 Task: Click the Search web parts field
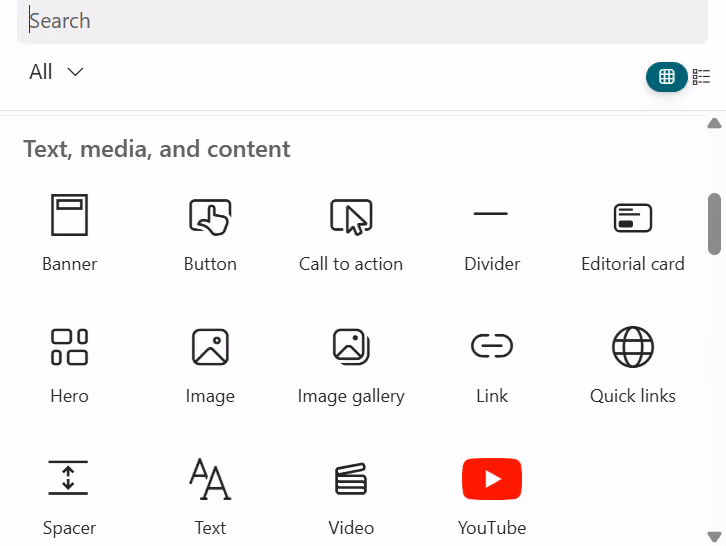coord(363,21)
